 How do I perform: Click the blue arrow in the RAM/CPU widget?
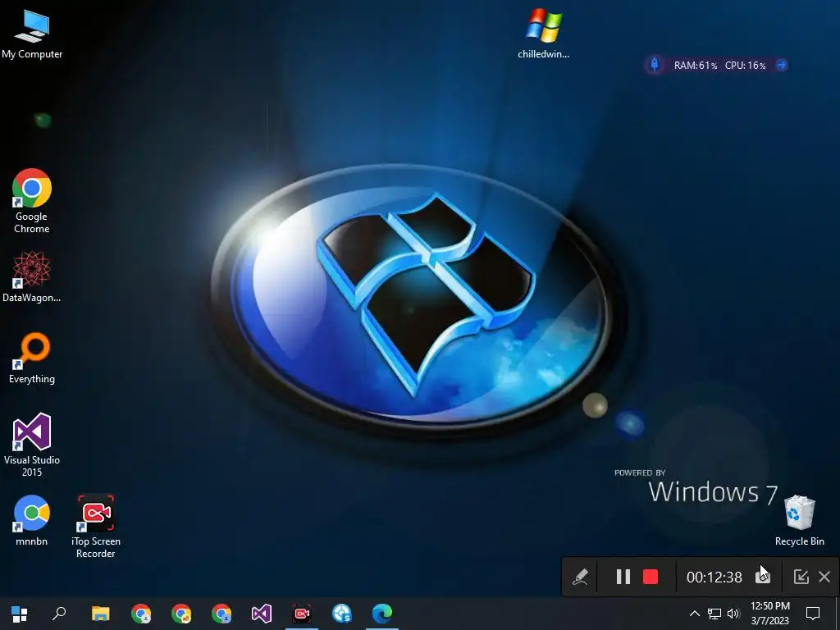coord(782,65)
